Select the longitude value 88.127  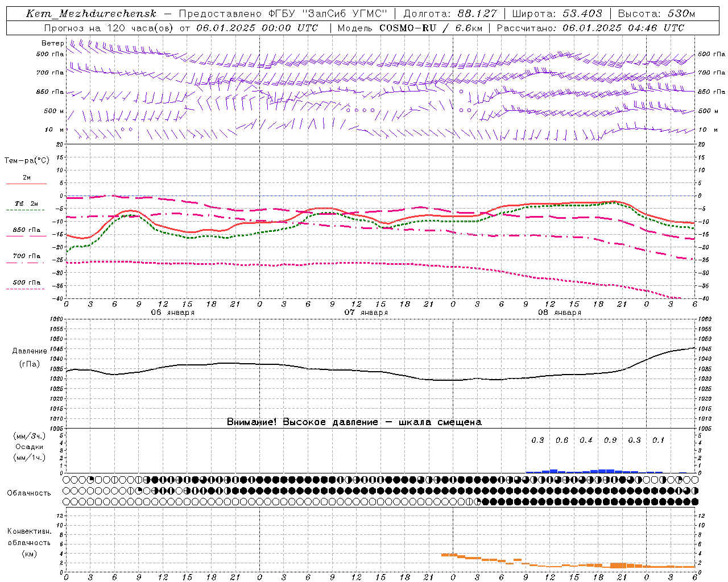[x=477, y=14]
